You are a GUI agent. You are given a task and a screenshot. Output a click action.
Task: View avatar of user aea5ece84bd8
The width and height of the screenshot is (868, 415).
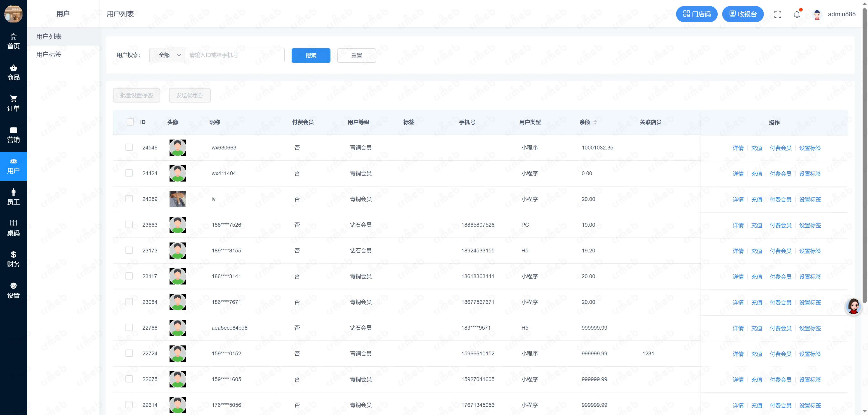pos(178,327)
